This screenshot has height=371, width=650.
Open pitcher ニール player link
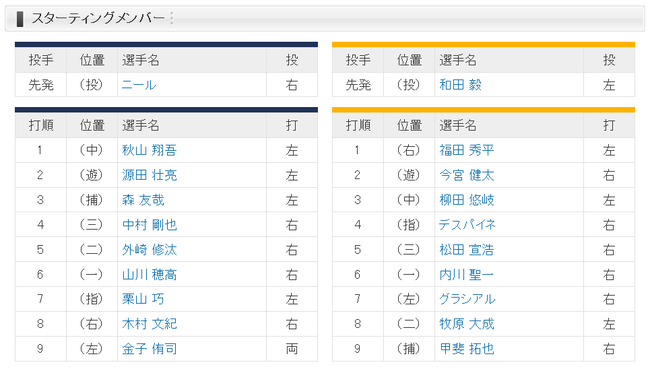(x=139, y=85)
